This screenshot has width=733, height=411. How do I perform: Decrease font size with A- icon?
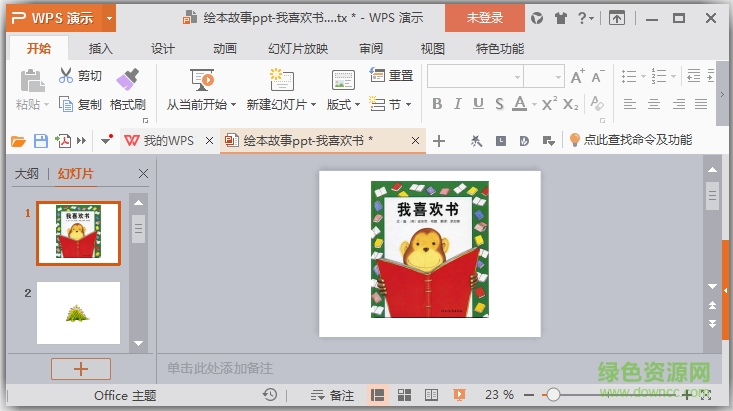click(x=598, y=76)
